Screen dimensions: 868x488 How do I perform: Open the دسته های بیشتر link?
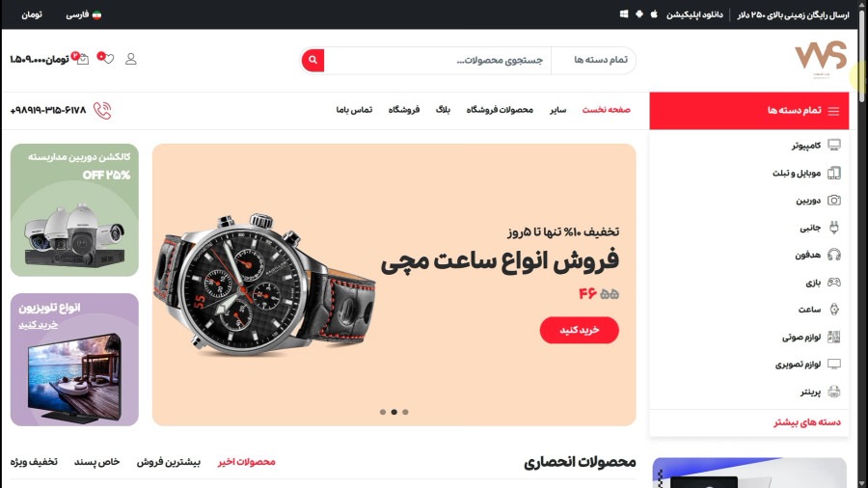807,422
